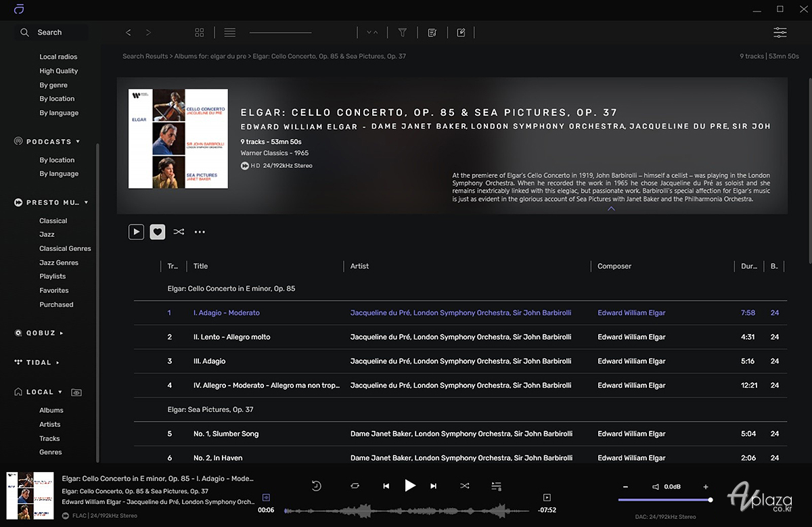Open the three-dots more options menu

[x=200, y=231]
